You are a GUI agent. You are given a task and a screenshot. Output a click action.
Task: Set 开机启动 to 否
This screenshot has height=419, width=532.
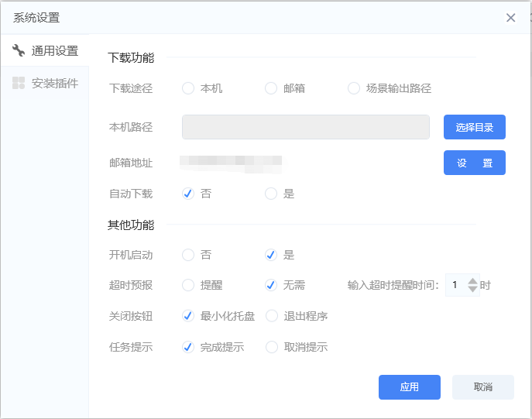(188, 255)
